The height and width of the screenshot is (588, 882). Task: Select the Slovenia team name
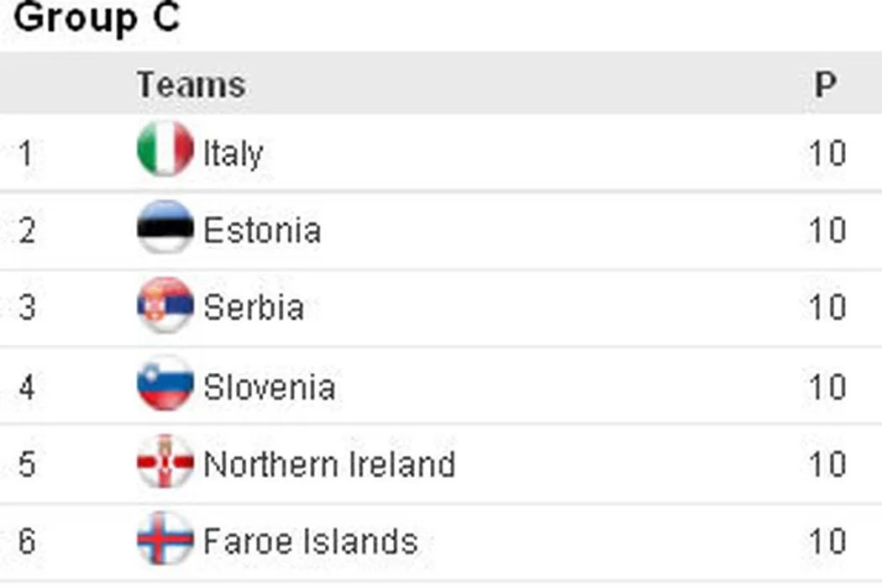(x=269, y=387)
